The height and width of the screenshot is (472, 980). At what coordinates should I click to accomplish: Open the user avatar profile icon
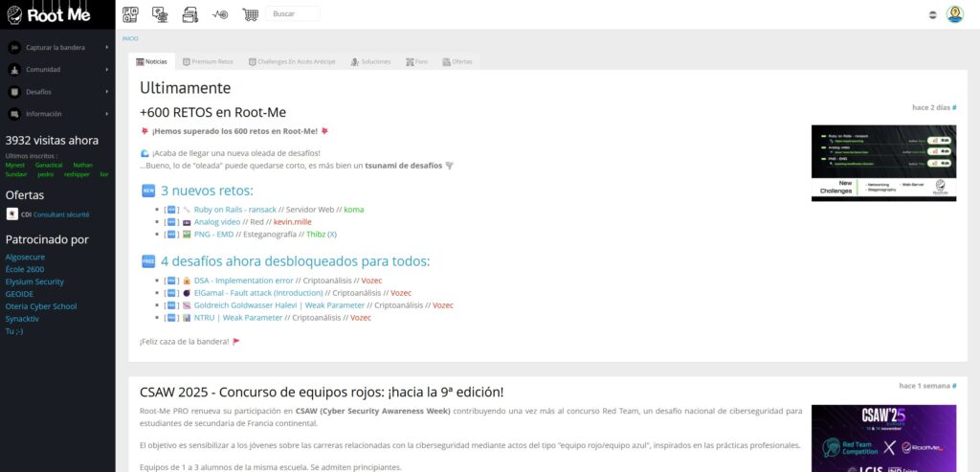pyautogui.click(x=954, y=14)
